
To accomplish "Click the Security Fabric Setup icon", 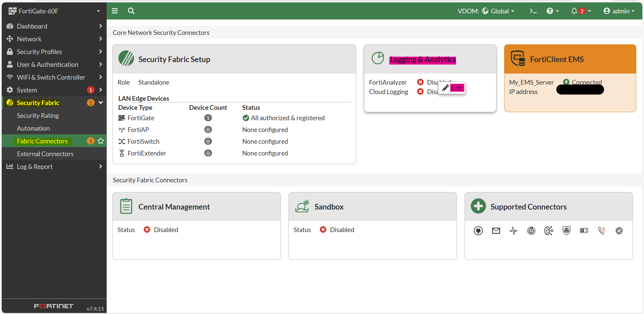I will 126,58.
